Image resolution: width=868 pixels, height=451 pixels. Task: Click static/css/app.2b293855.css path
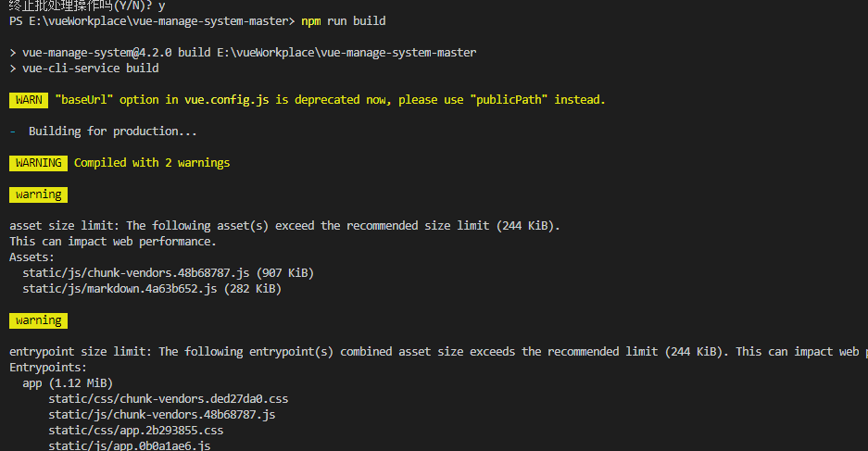[x=135, y=431]
